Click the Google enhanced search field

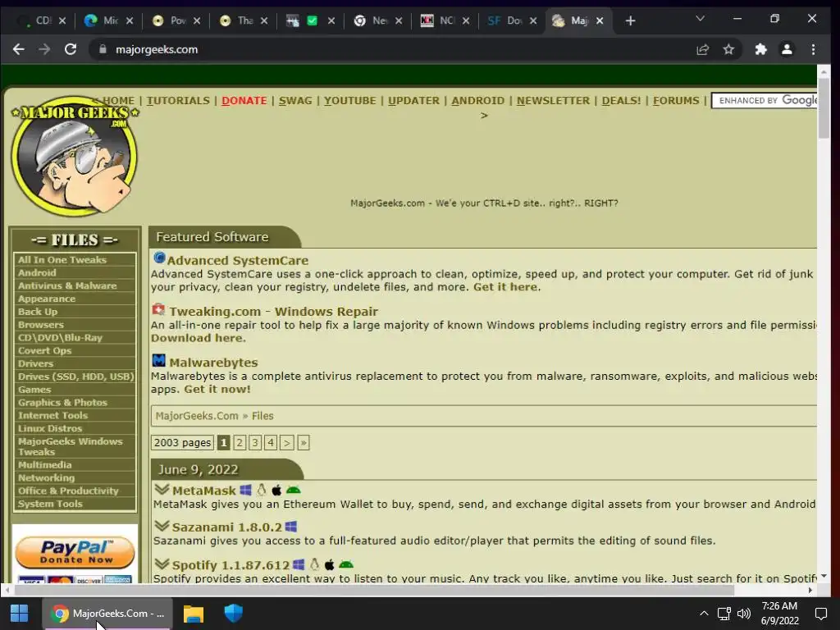(765, 100)
